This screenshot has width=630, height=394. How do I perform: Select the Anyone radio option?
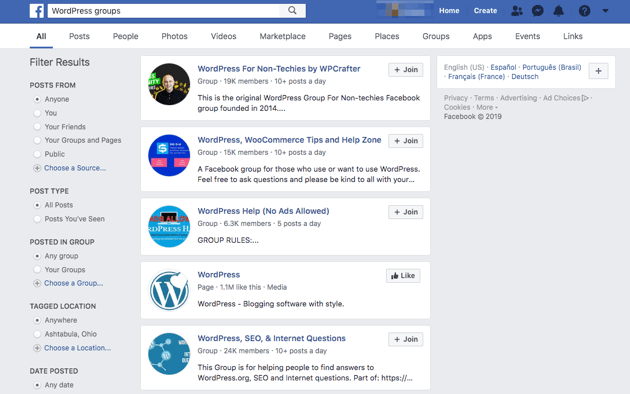pos(37,99)
